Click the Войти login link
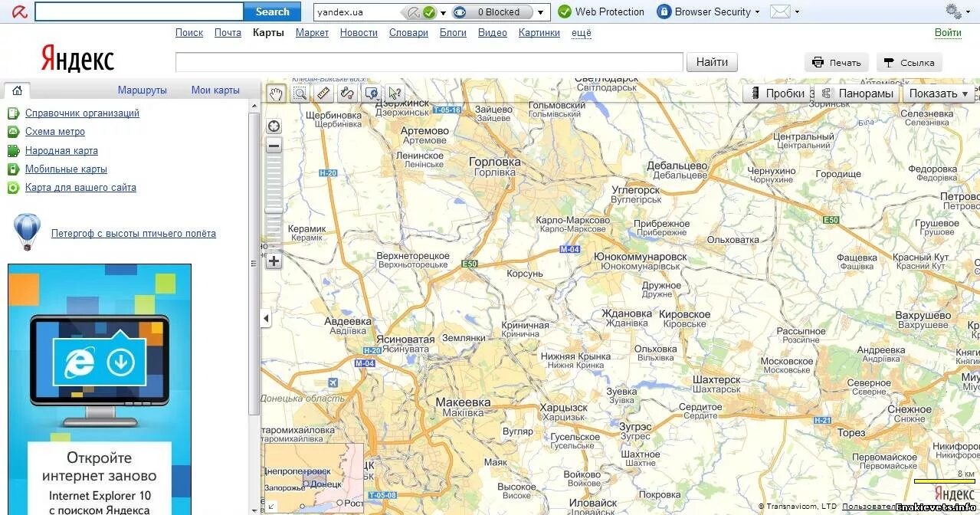The width and height of the screenshot is (980, 515). [948, 32]
